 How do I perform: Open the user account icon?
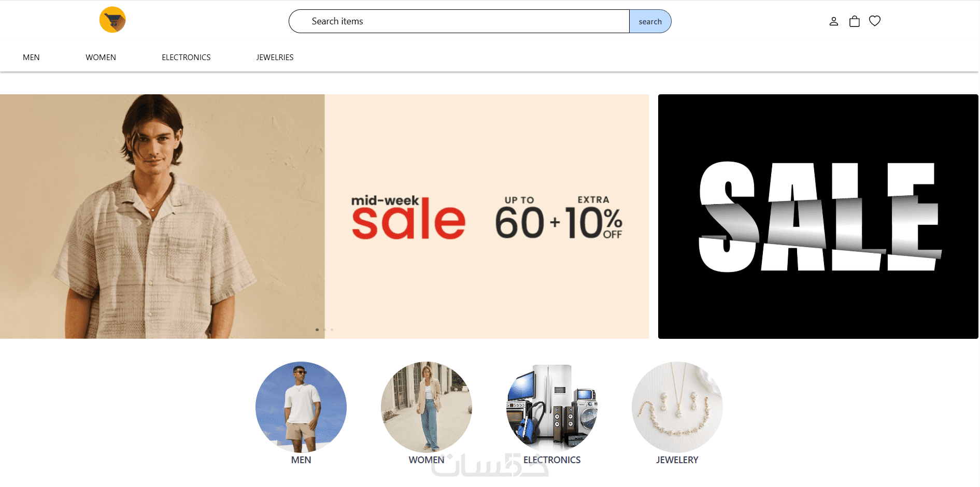pyautogui.click(x=833, y=21)
